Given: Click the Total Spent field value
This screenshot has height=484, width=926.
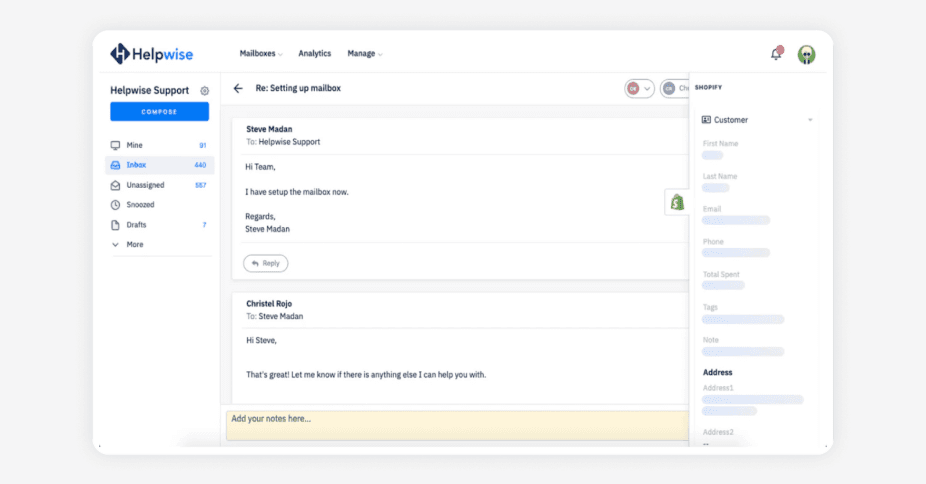Looking at the screenshot, I should [x=723, y=286].
